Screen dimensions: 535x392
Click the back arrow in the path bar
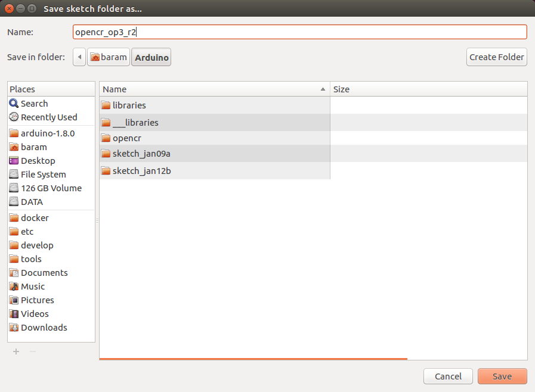pyautogui.click(x=79, y=57)
